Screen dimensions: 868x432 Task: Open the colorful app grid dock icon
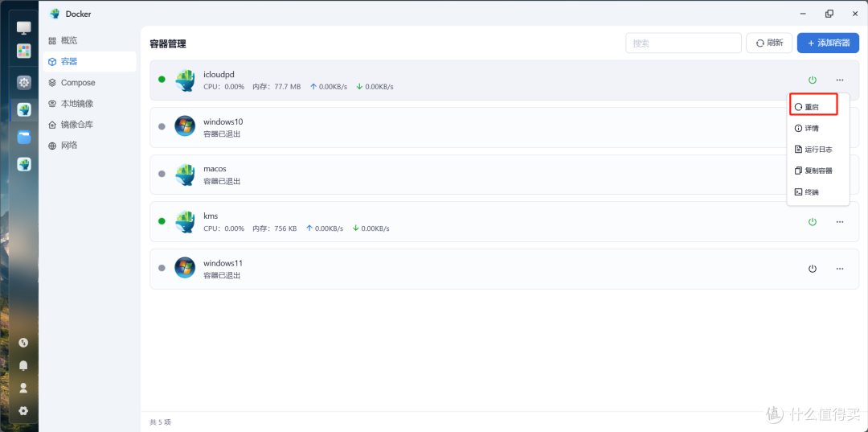click(24, 51)
